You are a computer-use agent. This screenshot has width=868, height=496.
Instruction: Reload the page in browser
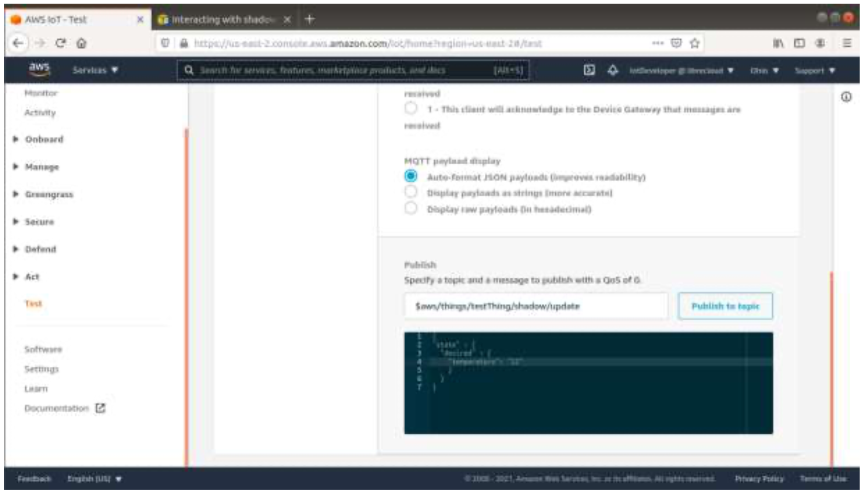[x=60, y=43]
